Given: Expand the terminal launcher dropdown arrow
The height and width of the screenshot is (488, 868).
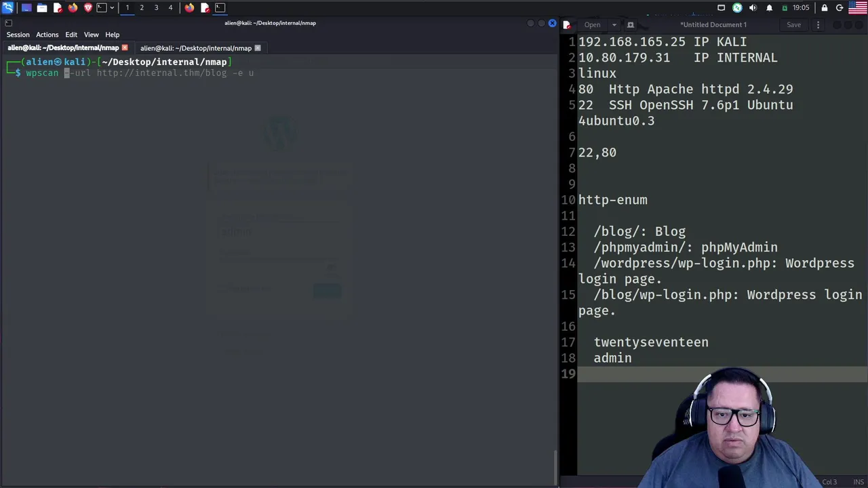Looking at the screenshot, I should click(x=112, y=7).
